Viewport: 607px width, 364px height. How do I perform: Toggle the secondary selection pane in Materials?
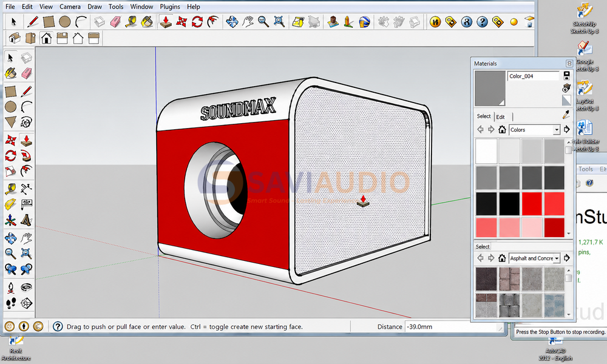pos(566,75)
